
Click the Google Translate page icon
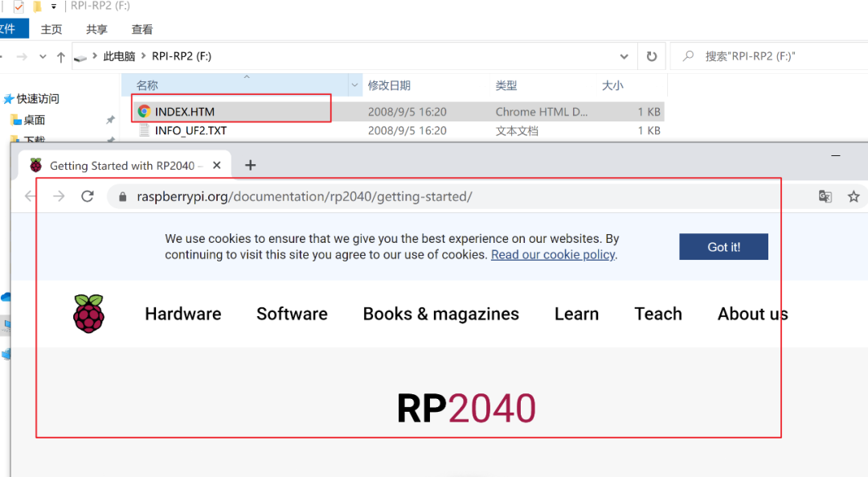tap(825, 196)
